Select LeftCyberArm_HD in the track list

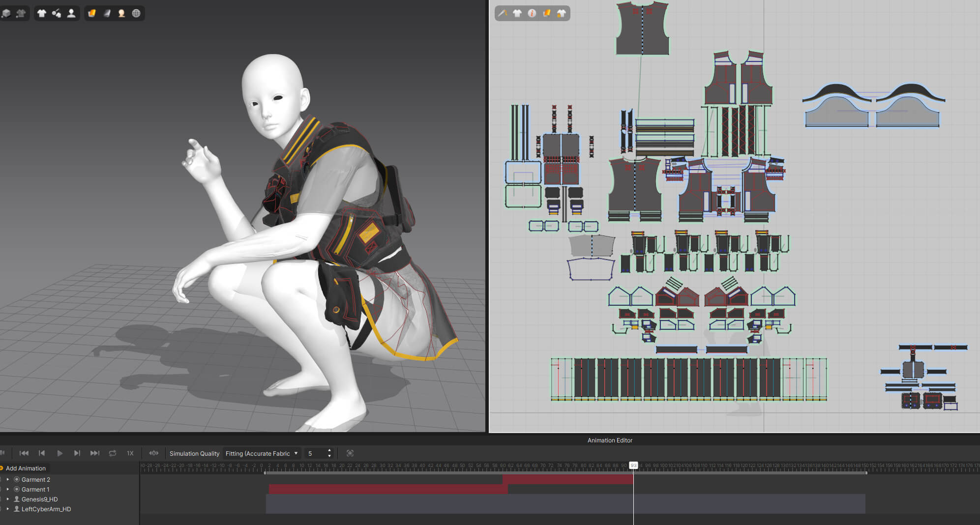(46, 509)
